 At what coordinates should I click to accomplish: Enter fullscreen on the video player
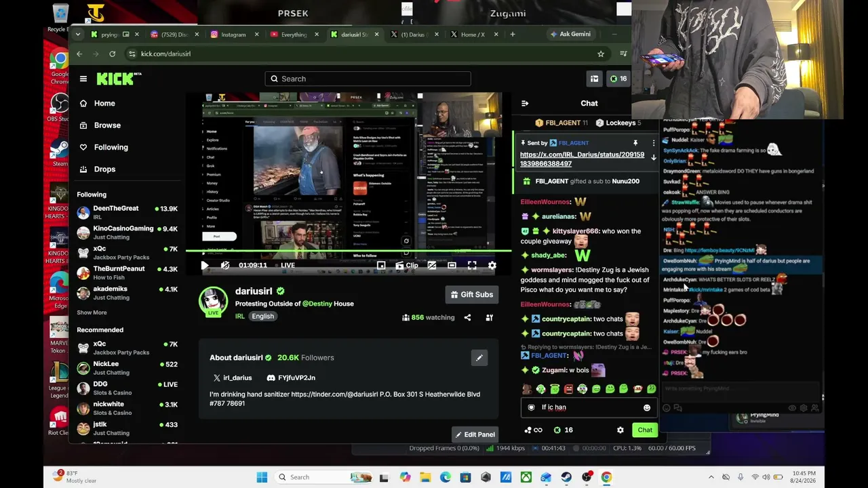point(472,266)
